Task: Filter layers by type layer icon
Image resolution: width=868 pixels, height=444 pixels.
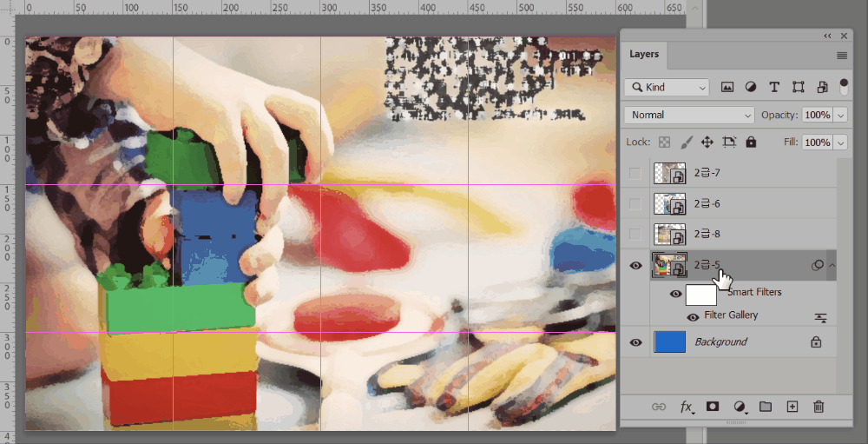Action: coord(774,87)
